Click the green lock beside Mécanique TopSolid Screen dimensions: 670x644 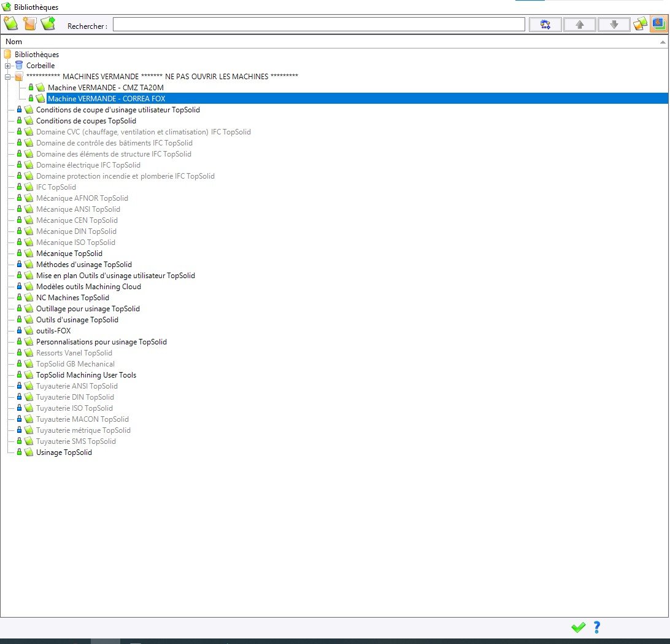(x=19, y=253)
